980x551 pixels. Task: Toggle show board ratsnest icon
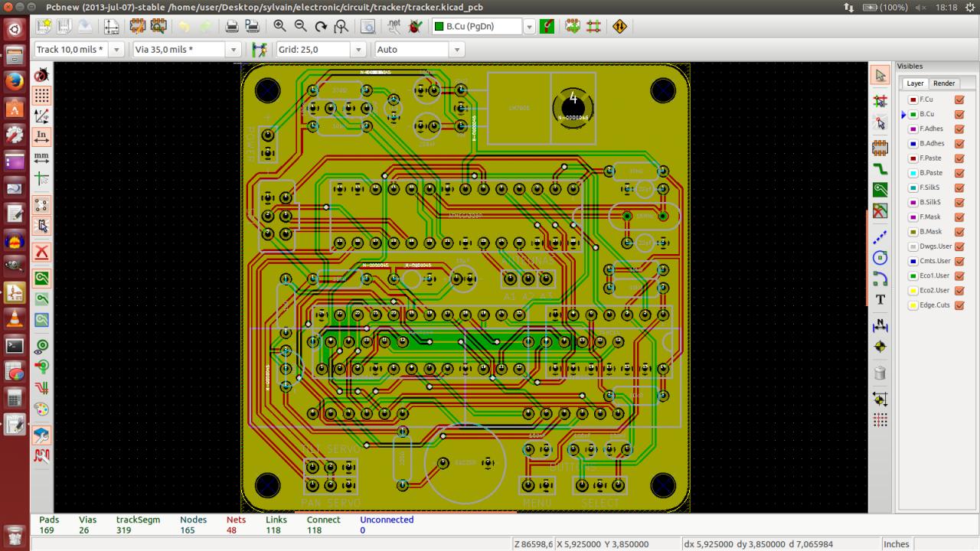coord(42,205)
